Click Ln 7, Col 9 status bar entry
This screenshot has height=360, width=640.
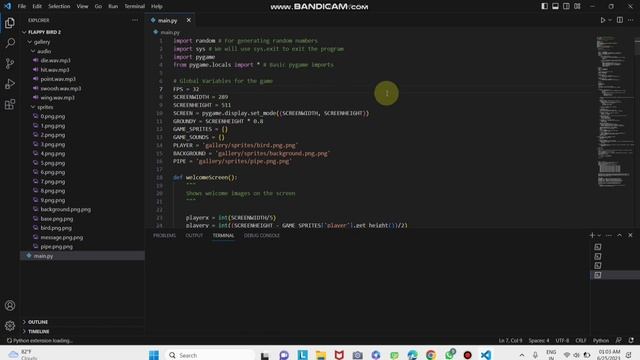click(510, 340)
